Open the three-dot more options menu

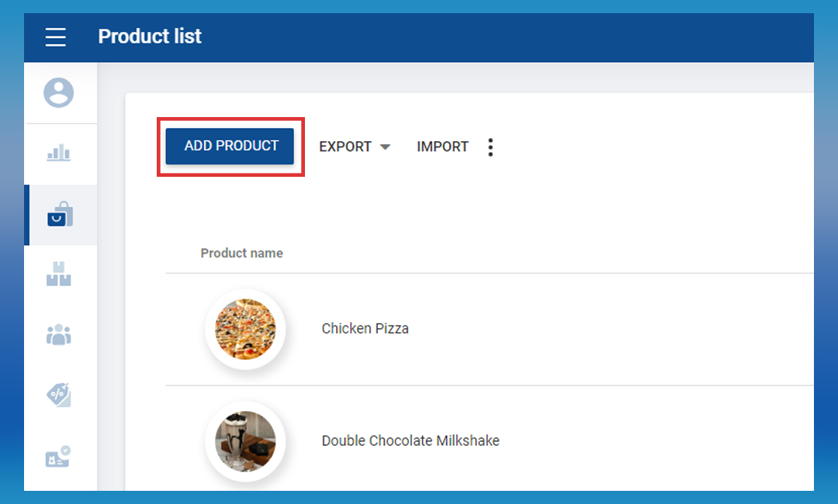(x=490, y=147)
